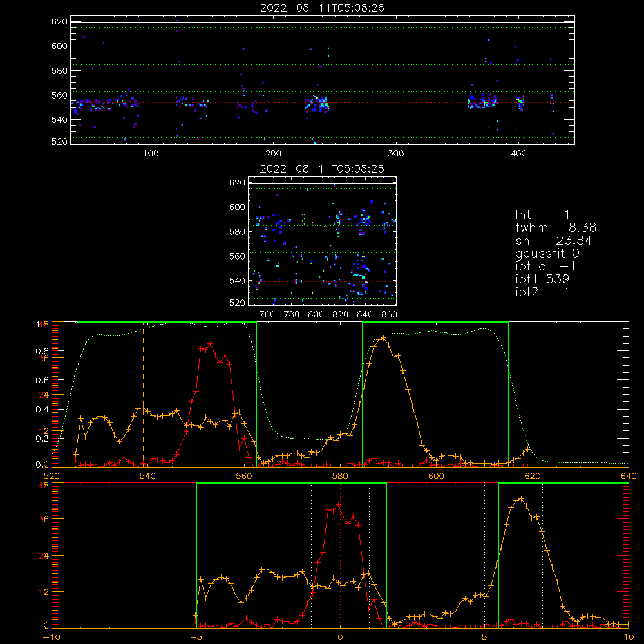Click x-axis label 760 on small middle plot
The height and width of the screenshot is (644, 644).
pyautogui.click(x=267, y=314)
